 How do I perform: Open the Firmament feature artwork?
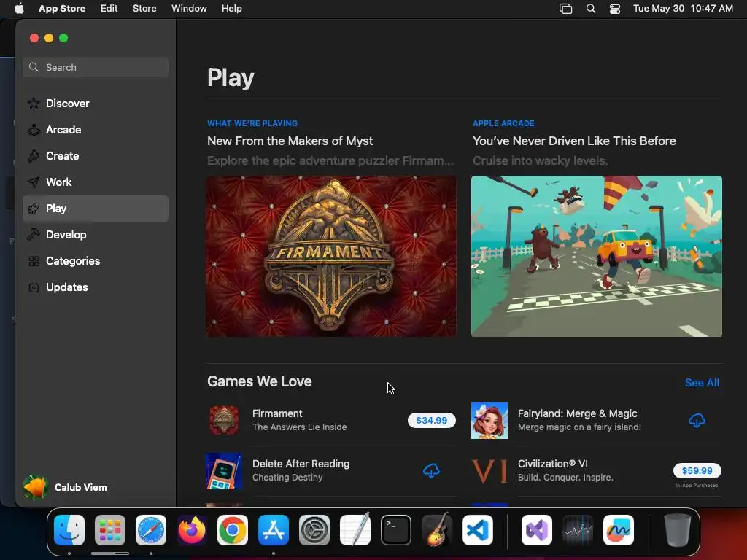pyautogui.click(x=331, y=256)
